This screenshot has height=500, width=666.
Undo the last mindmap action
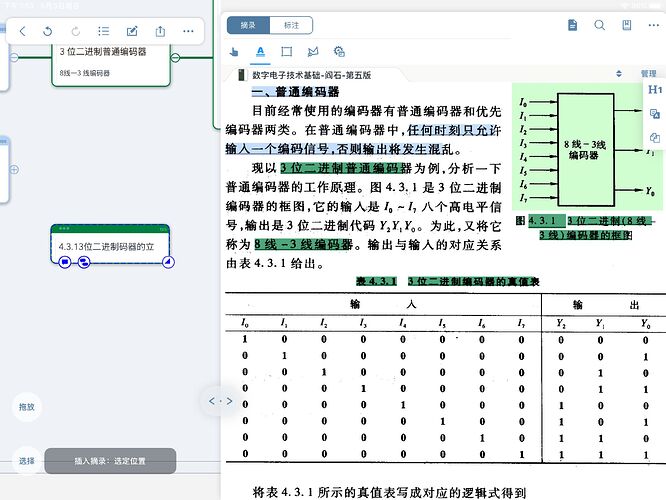click(48, 31)
